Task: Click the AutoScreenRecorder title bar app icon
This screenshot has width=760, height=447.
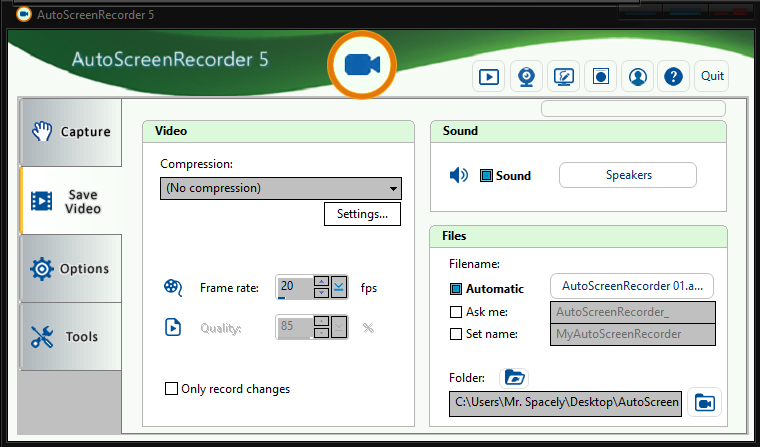Action: 24,15
